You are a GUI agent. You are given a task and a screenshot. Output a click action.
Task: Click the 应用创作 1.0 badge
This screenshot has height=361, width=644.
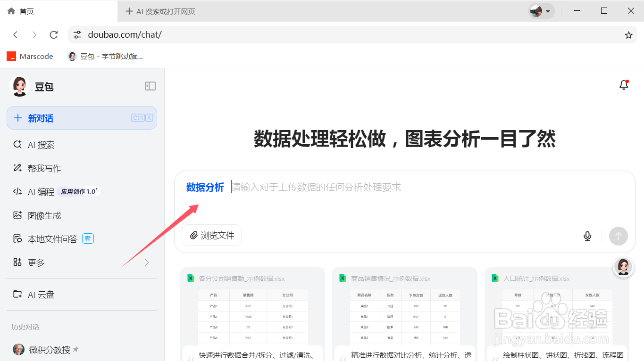click(x=79, y=191)
